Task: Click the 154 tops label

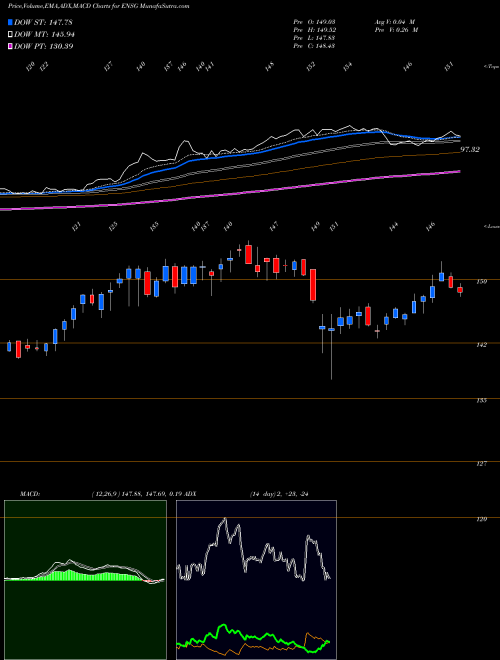Action: click(x=348, y=67)
